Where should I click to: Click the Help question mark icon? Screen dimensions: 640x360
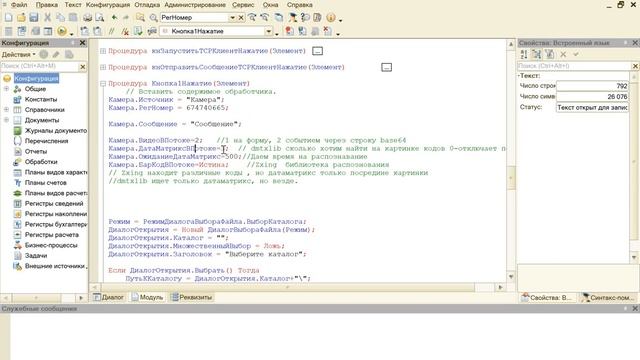305,18
